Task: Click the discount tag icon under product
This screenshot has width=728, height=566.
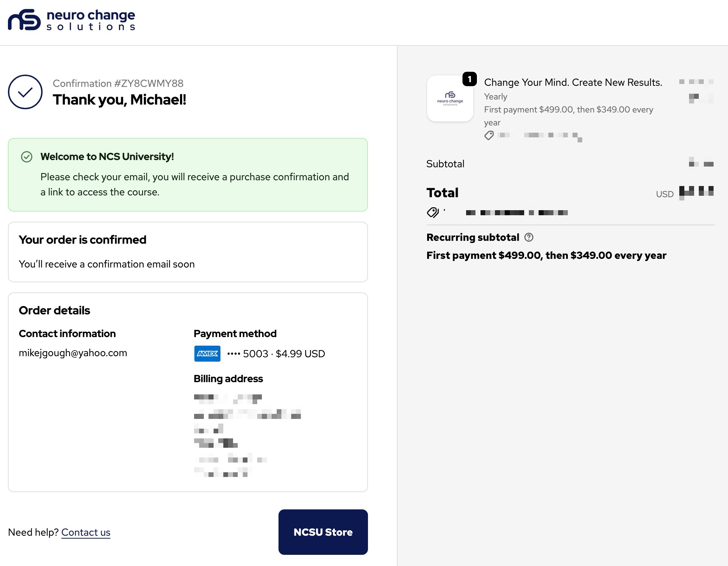Action: 489,136
